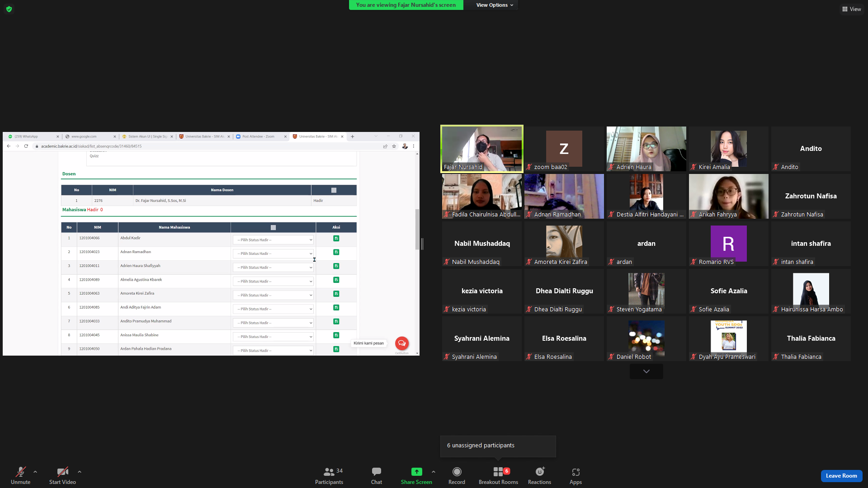Expand video options arrow beside Start Video
Screen dimensions: 868x488
point(80,472)
